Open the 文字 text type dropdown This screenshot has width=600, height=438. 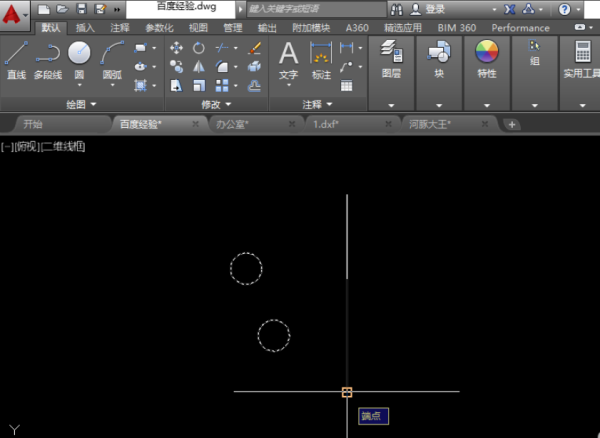click(x=289, y=85)
